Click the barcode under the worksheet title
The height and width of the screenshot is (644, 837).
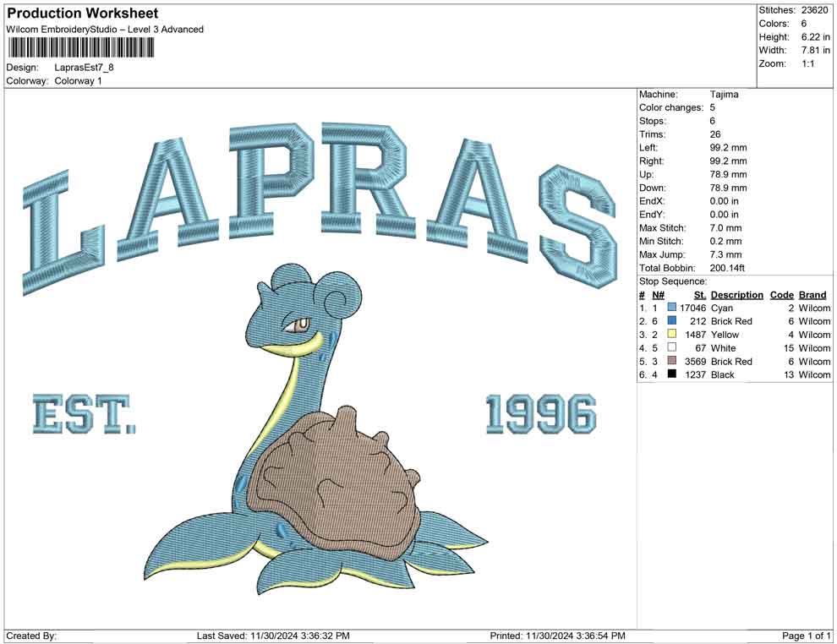coord(80,47)
